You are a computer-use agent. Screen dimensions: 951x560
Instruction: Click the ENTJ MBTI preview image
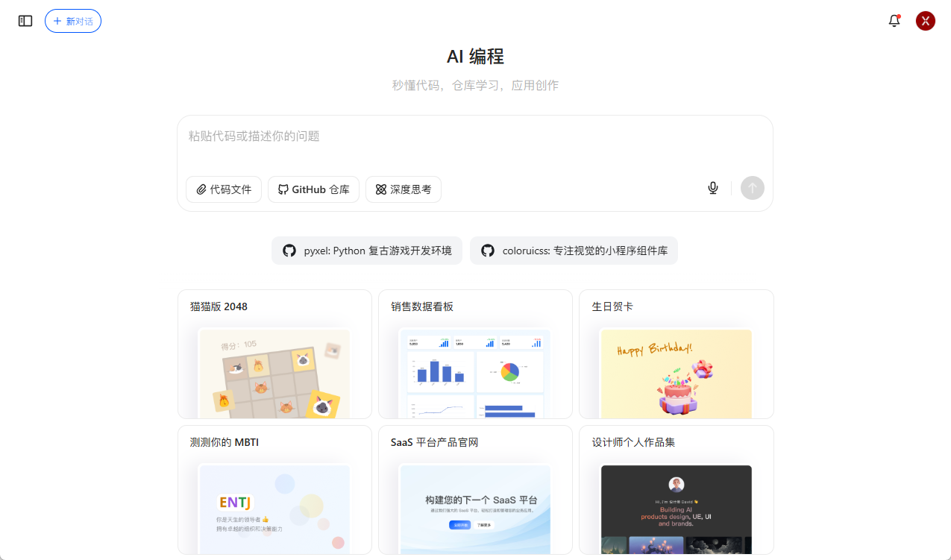pos(274,509)
